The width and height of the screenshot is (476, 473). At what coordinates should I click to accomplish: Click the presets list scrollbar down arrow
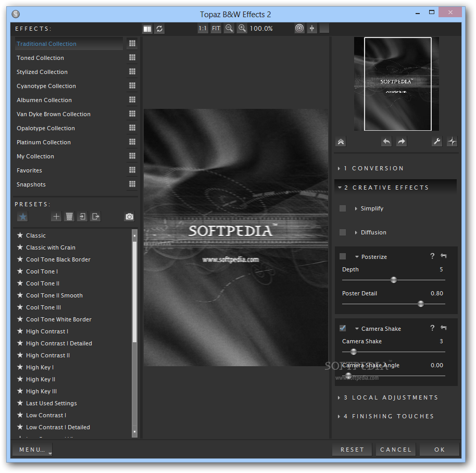point(134,432)
